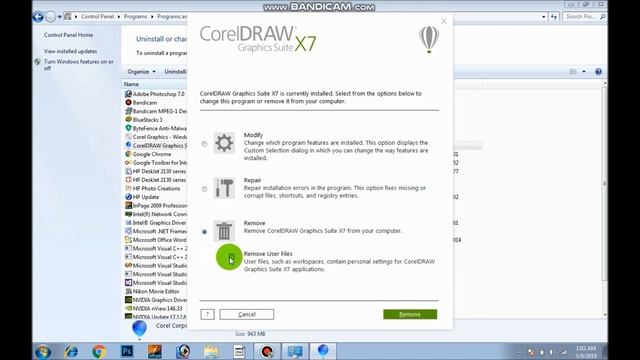Click Uninstall/Change in the programs toolbar
Screen dimensions: 640x360
point(175,71)
